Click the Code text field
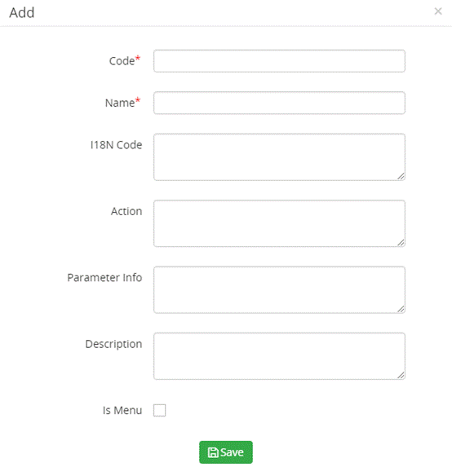The height and width of the screenshot is (476, 452). click(279, 61)
